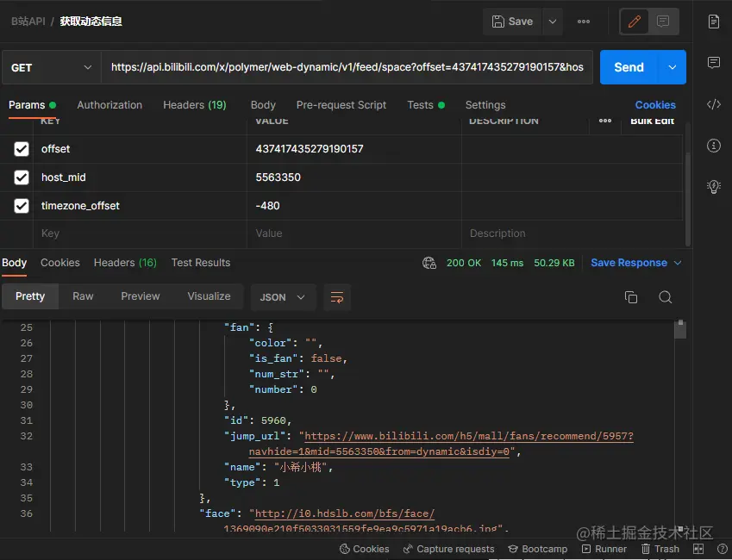This screenshot has width=732, height=560.
Task: Open Cookies in the bottom status bar
Action: [x=364, y=549]
